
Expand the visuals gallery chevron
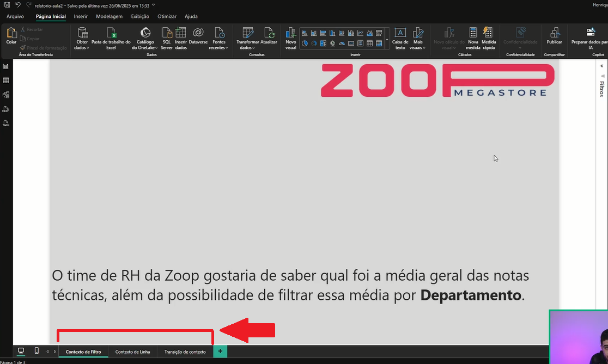click(x=387, y=39)
